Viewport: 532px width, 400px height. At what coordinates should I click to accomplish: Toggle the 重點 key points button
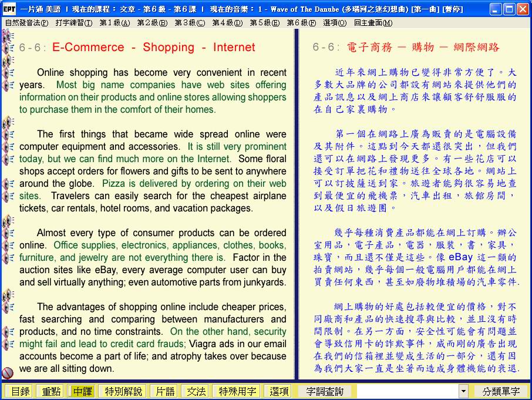(x=49, y=391)
